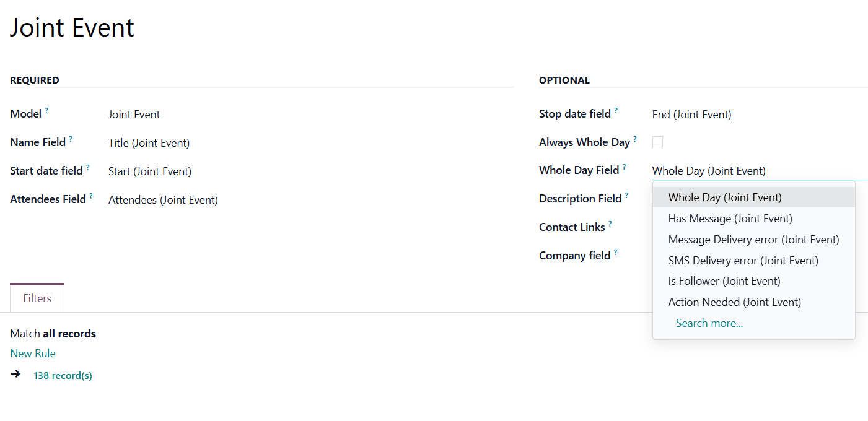Toggle the Always Whole Day checkbox
Viewport: 868px width, 421px height.
pyautogui.click(x=658, y=142)
